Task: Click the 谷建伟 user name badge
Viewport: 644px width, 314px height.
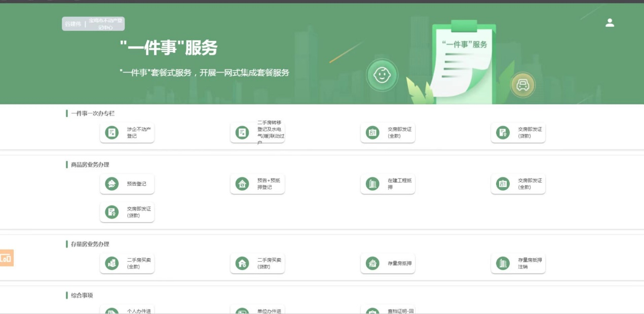Action: 72,24
